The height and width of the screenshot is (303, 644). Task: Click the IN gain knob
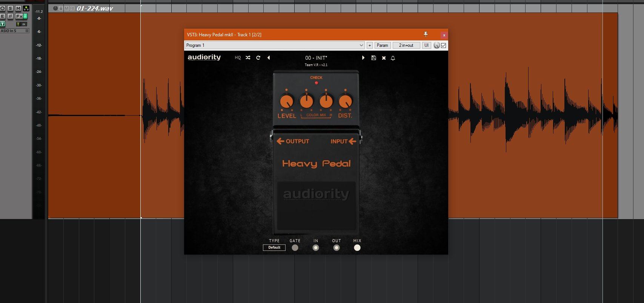[x=316, y=248]
